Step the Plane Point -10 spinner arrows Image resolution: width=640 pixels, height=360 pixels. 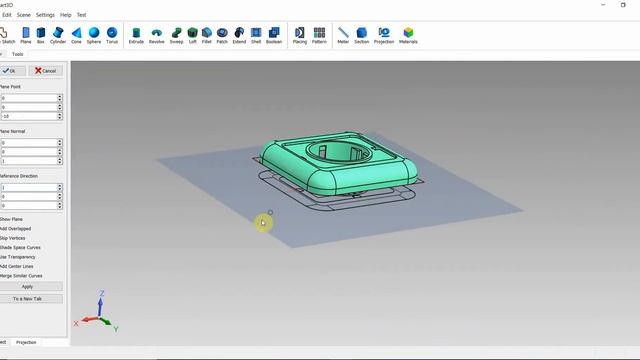point(60,116)
